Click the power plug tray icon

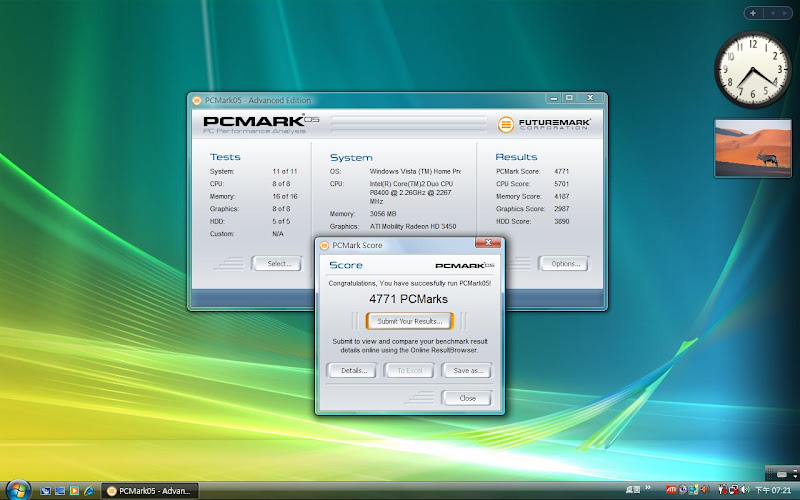click(722, 490)
